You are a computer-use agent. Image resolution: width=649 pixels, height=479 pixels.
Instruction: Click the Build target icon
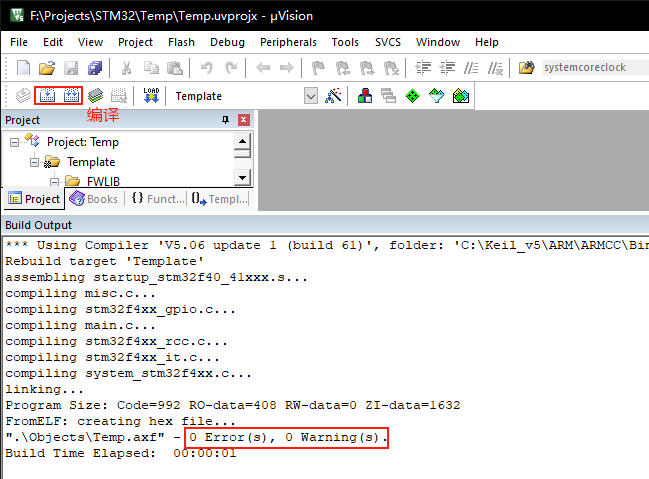pyautogui.click(x=47, y=96)
